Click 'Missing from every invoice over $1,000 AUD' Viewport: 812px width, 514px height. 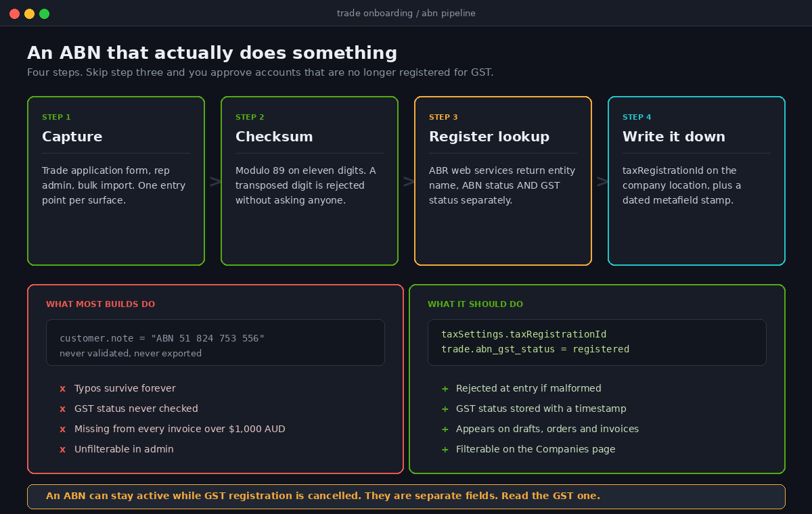coord(180,429)
